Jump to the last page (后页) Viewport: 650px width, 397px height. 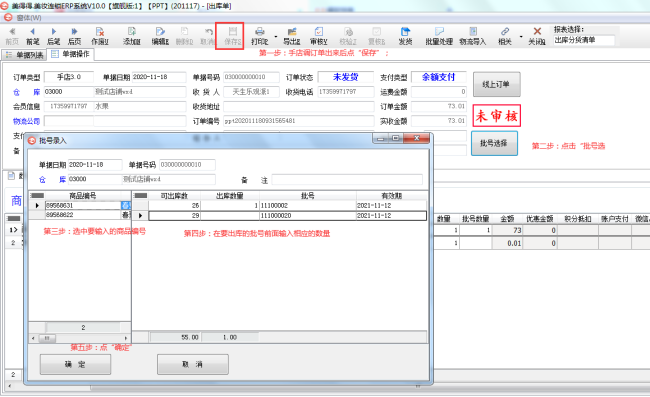click(74, 36)
